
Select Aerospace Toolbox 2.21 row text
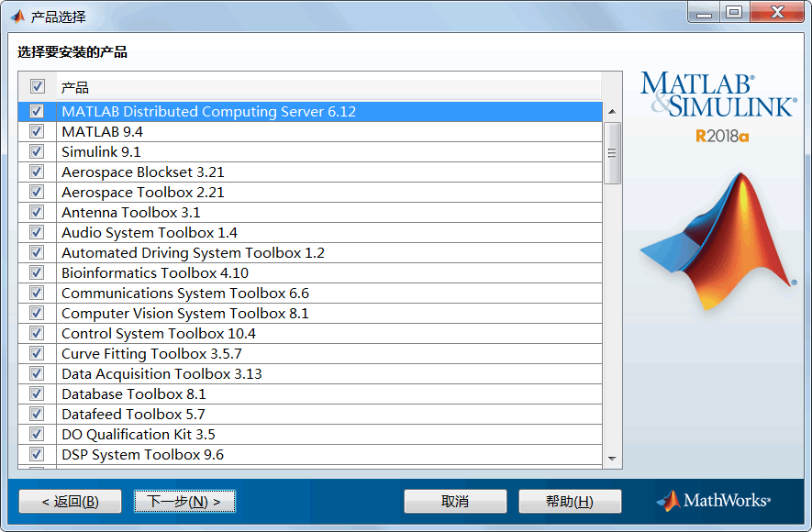tap(143, 192)
